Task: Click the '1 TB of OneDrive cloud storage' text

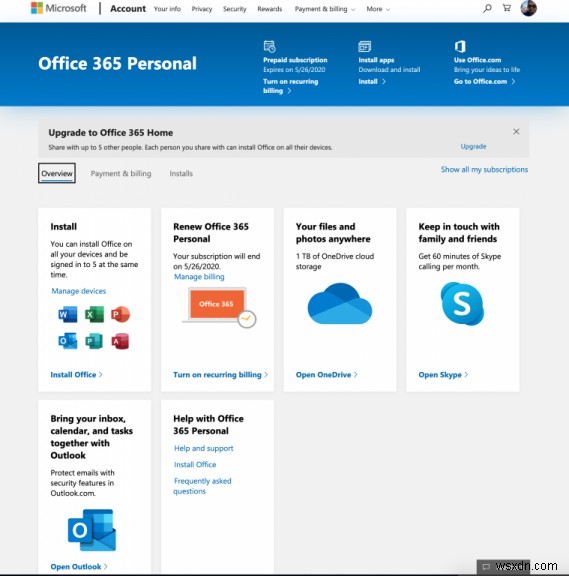Action: [x=335, y=261]
